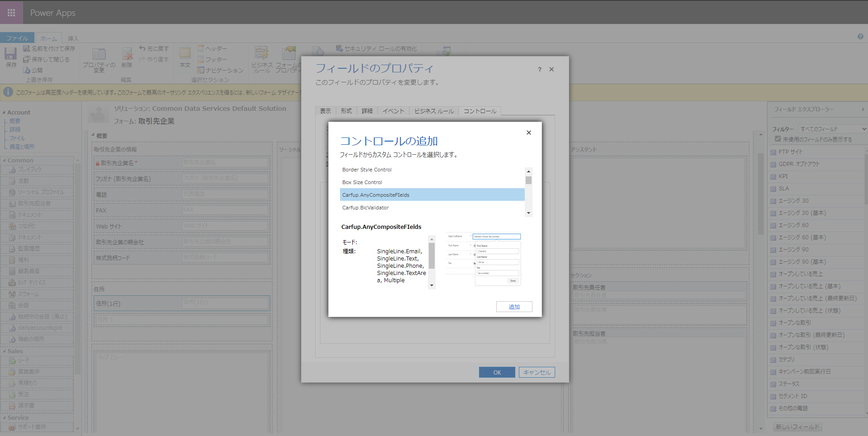Viewport: 868px width, 436px height.
Task: Click 元に戻す to undo
Action: pyautogui.click(x=154, y=48)
